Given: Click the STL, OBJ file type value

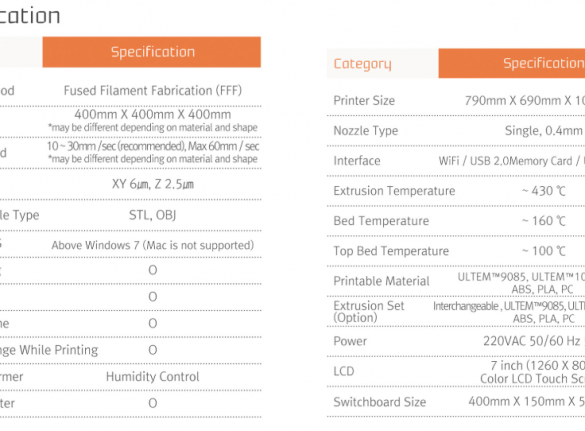Looking at the screenshot, I should 153,215.
